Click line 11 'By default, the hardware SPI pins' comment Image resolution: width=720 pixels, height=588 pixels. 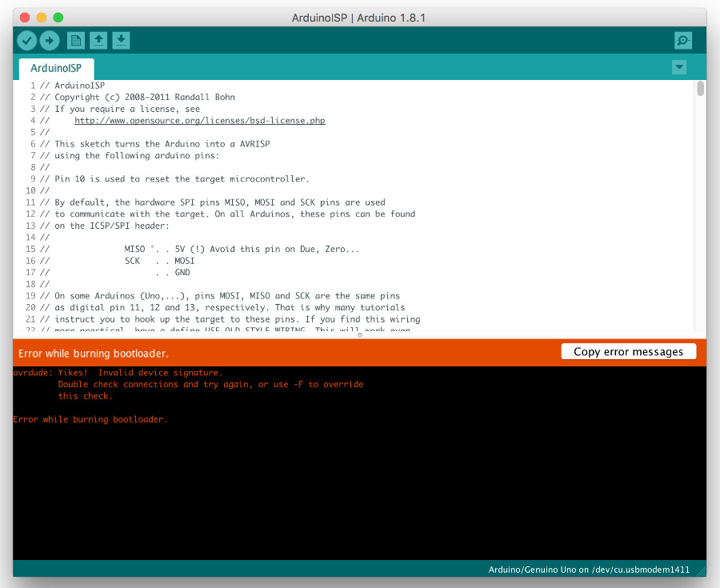[213, 202]
